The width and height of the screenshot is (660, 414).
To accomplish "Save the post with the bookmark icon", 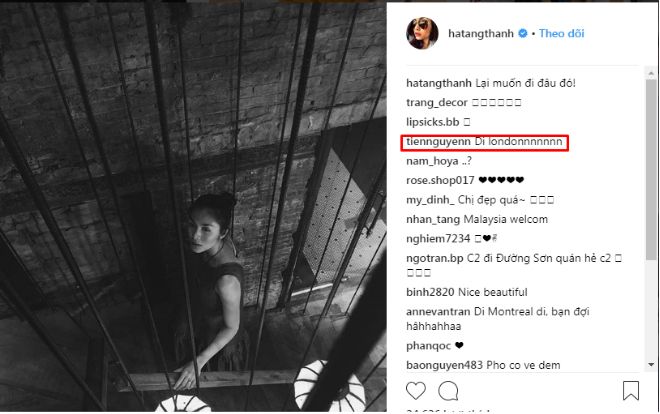I will point(631,389).
